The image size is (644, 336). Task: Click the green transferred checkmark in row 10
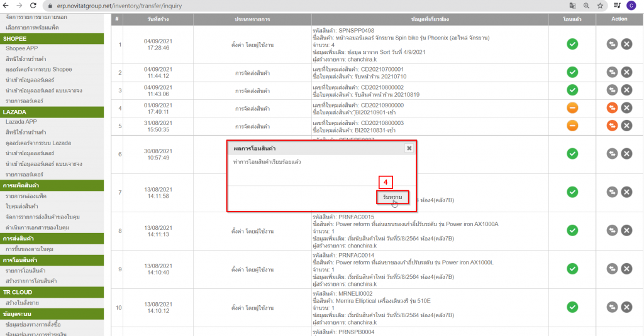point(572,306)
